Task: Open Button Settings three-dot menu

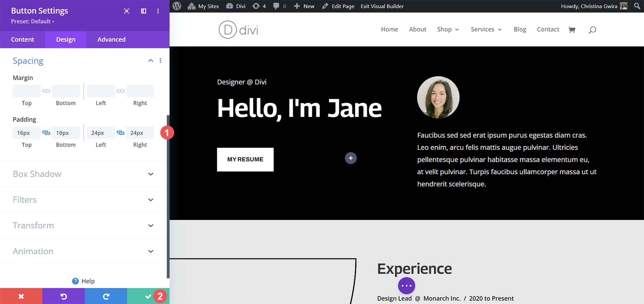Action: tap(158, 11)
